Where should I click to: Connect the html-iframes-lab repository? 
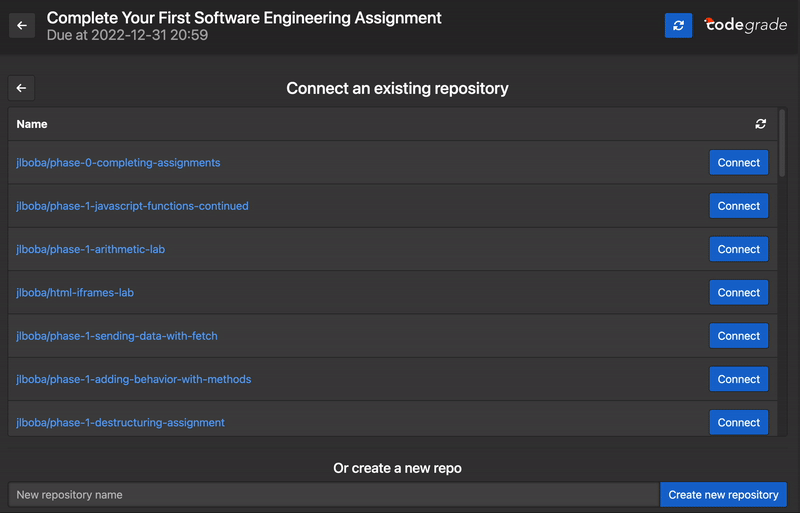tap(739, 292)
